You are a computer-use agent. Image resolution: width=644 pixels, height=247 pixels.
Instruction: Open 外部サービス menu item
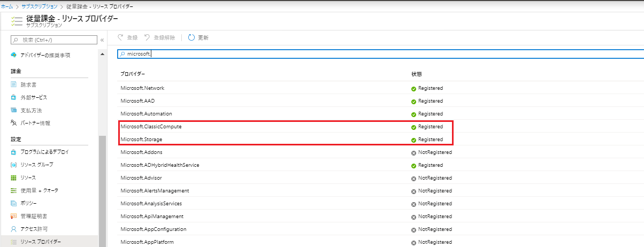(x=34, y=97)
